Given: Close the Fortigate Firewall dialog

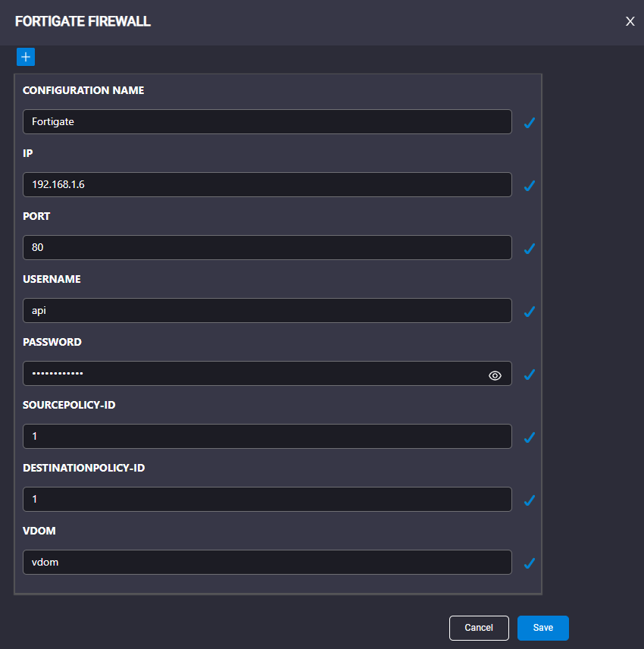Looking at the screenshot, I should coord(630,21).
